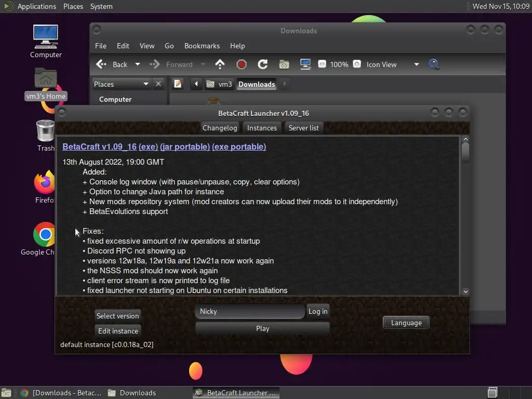The width and height of the screenshot is (532, 399).
Task: Click the show desktop taskbar icon
Action: point(6,393)
